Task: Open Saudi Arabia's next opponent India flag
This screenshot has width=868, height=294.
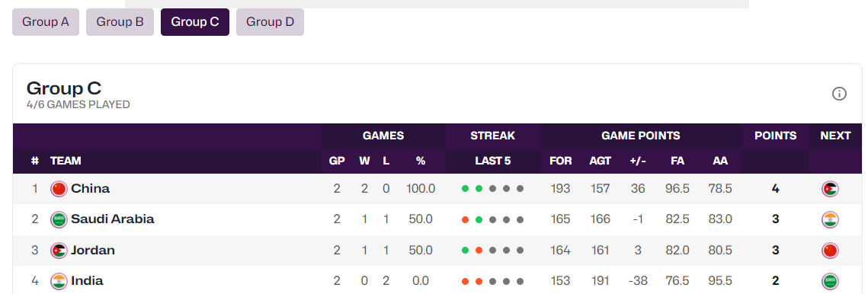Action: [x=830, y=219]
